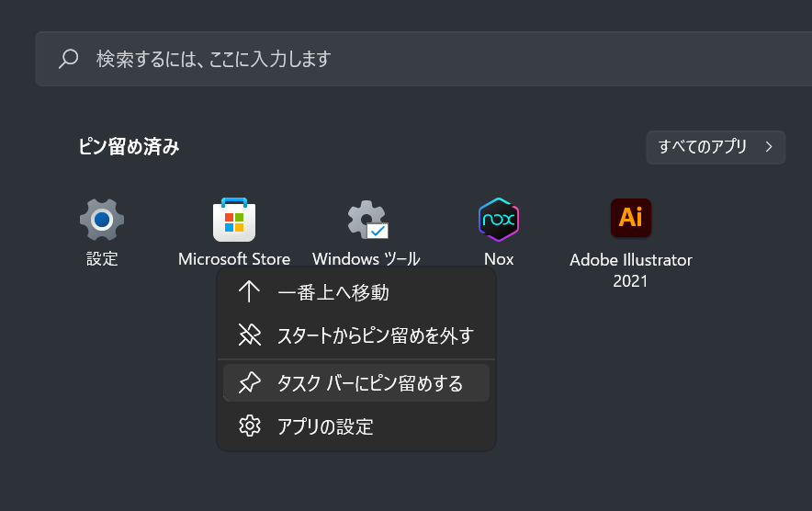Click the gear icon beside アプリの設定
Viewport: 812px width, 511px height.
tap(249, 426)
